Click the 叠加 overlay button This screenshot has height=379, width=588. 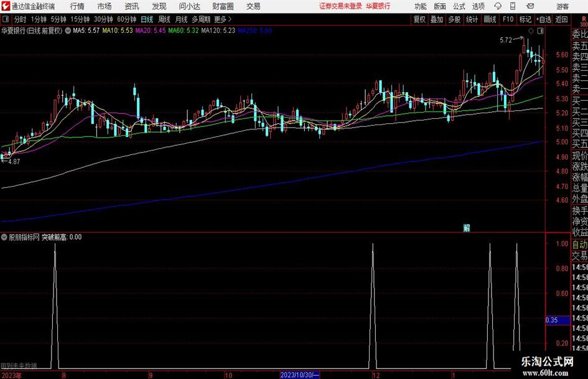(x=437, y=19)
